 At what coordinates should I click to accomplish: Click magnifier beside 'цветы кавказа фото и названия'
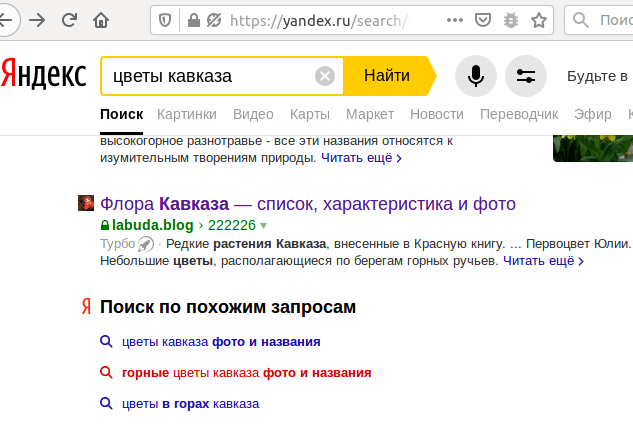tap(106, 342)
